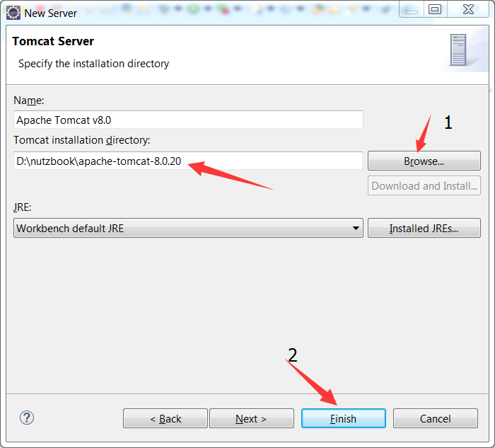The width and height of the screenshot is (495, 448).
Task: Go to the Next > page
Action: click(252, 418)
